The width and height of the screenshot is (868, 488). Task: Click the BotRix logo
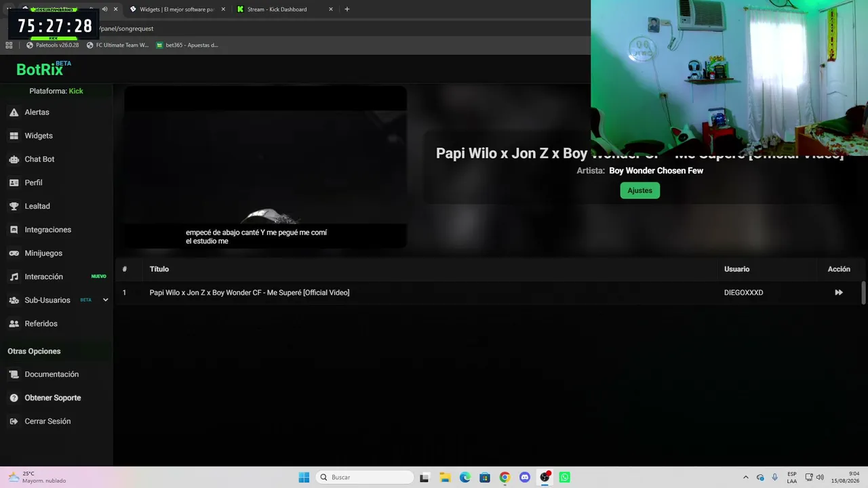[x=43, y=68]
